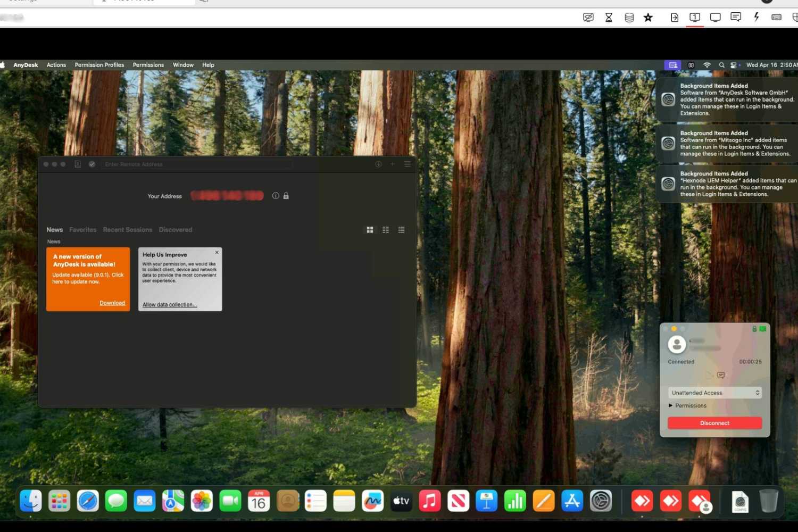Switch to the Recent Sessions tab
Screen dimensions: 798x532
point(128,230)
